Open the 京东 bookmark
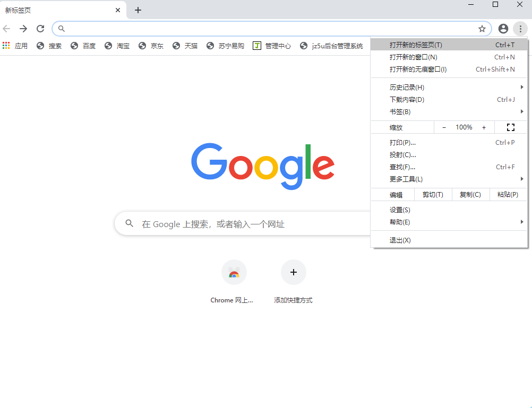Image resolution: width=532 pixels, height=408 pixels. tap(151, 46)
